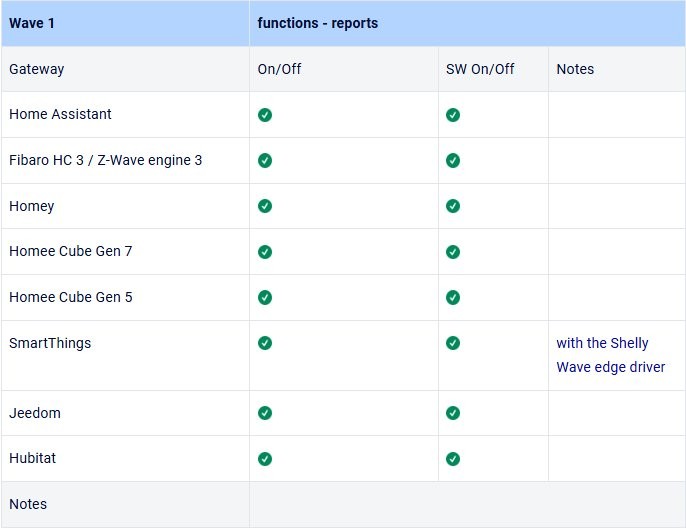Click Homee Cube Gen 7 SW On/Off checkmark
This screenshot has width=686, height=530.
pos(453,252)
